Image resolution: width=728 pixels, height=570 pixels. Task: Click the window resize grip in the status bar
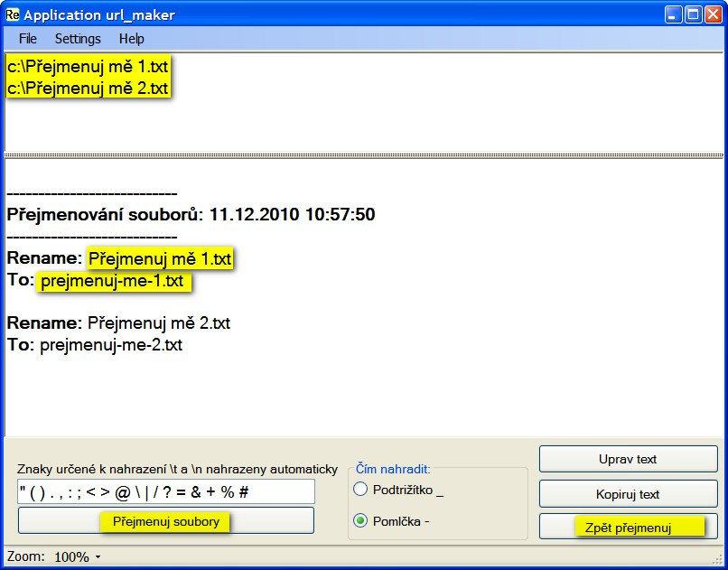[x=717, y=558]
